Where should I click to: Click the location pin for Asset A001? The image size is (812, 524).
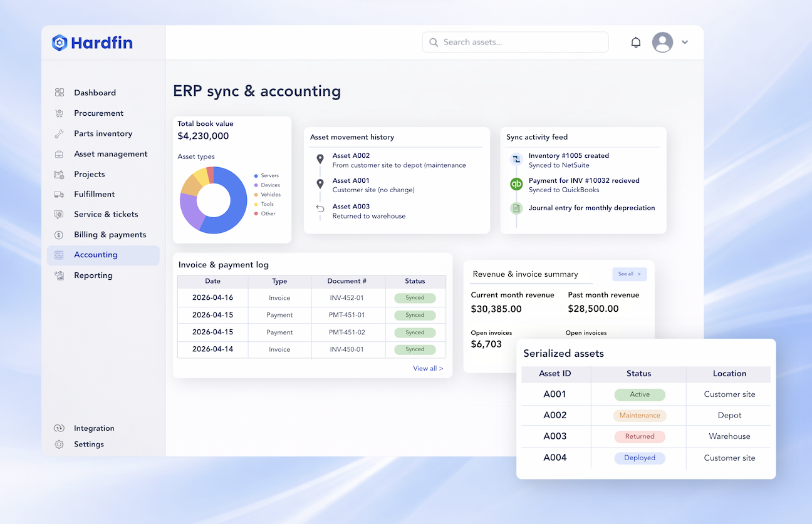(320, 184)
